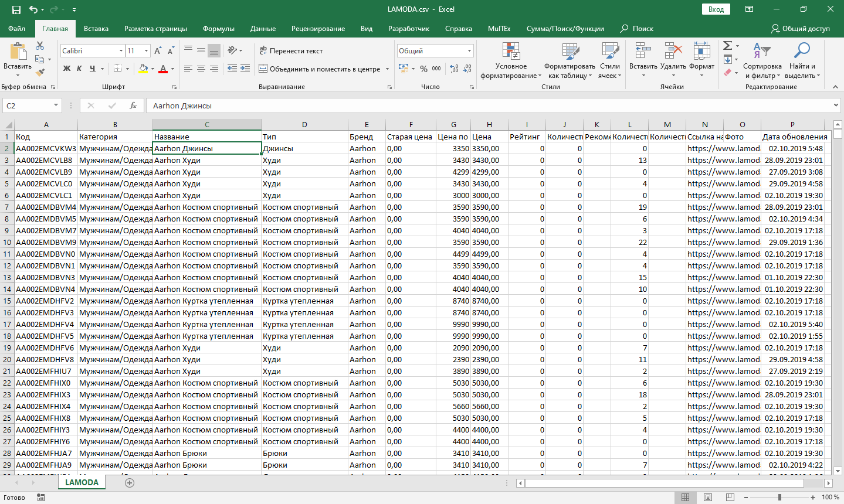Click the zoom slider handle
This screenshot has height=504, width=844.
(x=779, y=498)
